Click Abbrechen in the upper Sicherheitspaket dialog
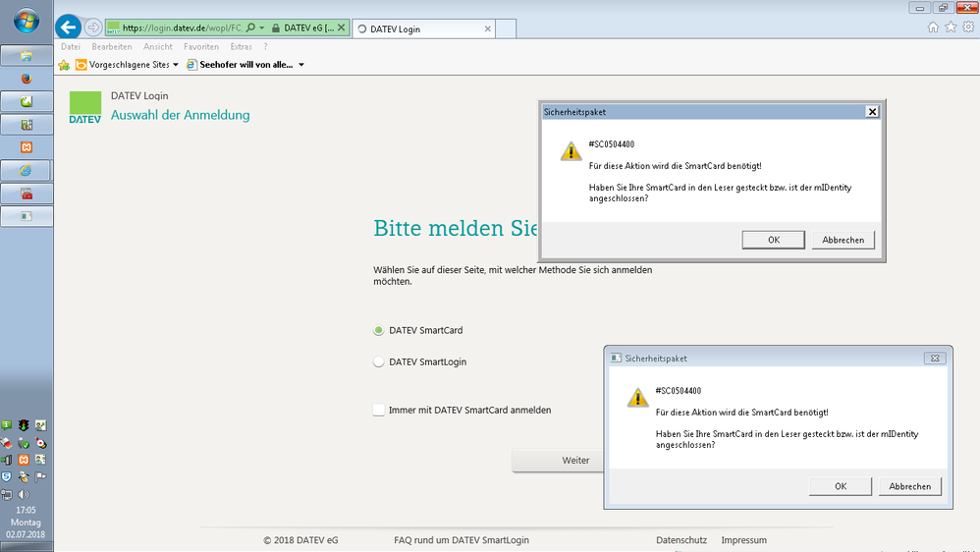This screenshot has height=552, width=980. (x=844, y=240)
